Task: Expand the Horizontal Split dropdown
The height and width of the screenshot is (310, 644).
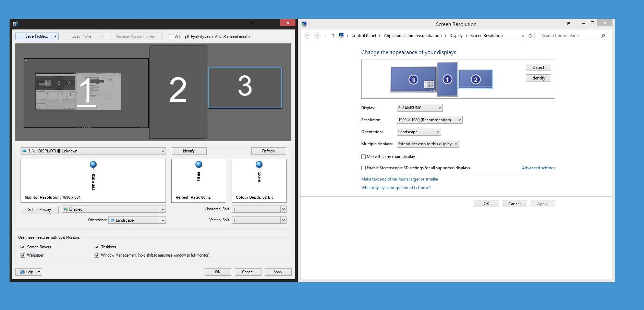Action: (283, 209)
